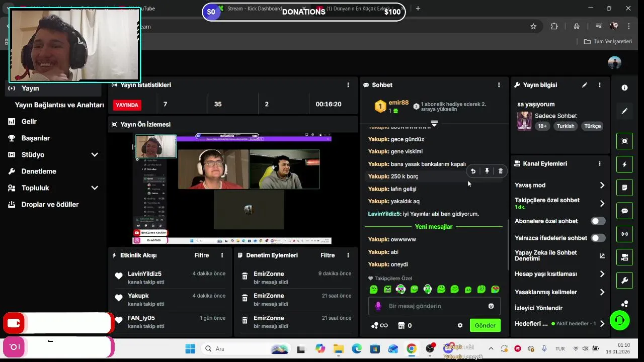The image size is (644, 362).
Task: Click the Sadece Sohbet category thumbnail
Action: pos(524,121)
